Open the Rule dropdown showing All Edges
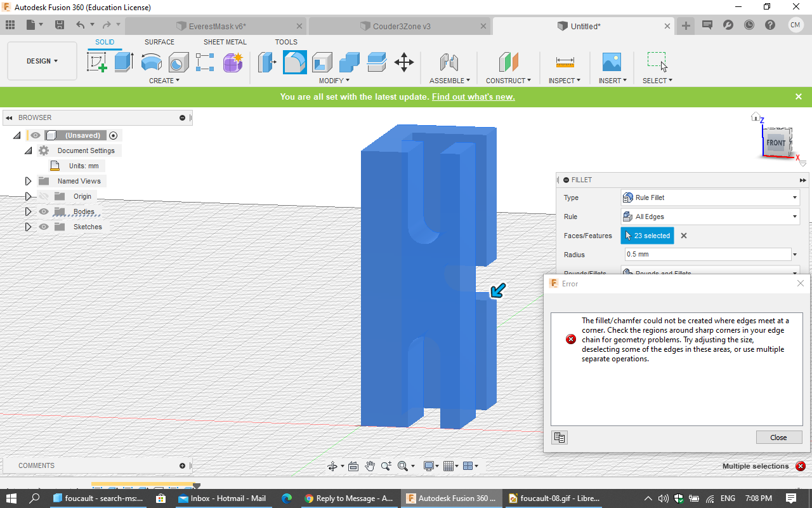Screen dimensions: 812x508 click(794, 217)
